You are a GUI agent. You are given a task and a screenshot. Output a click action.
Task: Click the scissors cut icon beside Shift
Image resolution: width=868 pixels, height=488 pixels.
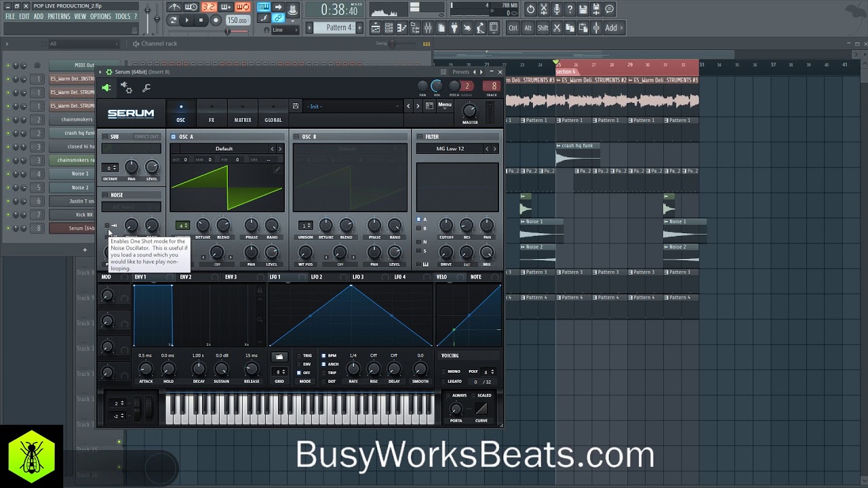tap(557, 28)
